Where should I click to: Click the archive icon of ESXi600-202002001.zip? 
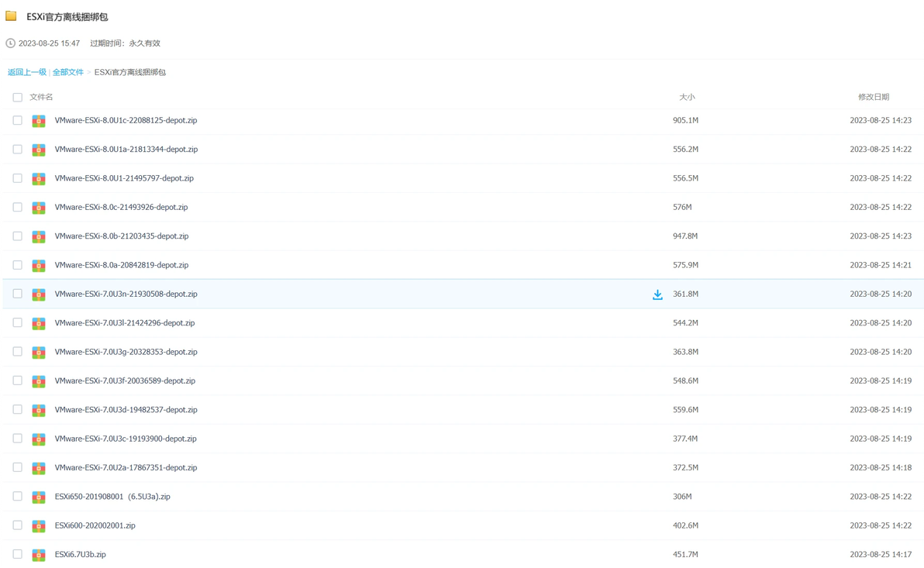[x=39, y=525]
